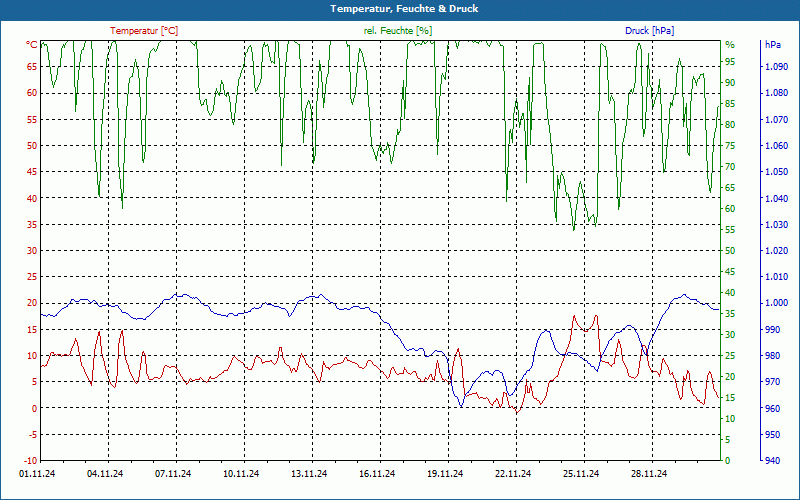Click the date label 10.11.24

241,474
